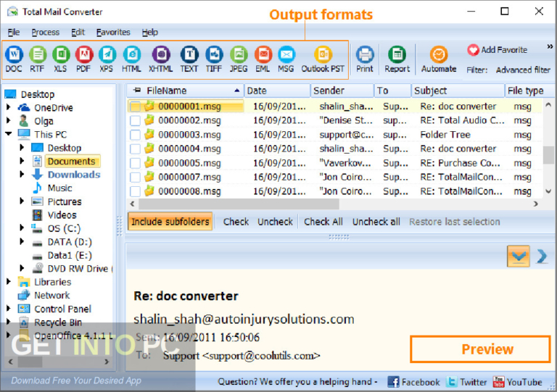Image resolution: width=557 pixels, height=392 pixels.
Task: Click the Check button
Action: [236, 222]
